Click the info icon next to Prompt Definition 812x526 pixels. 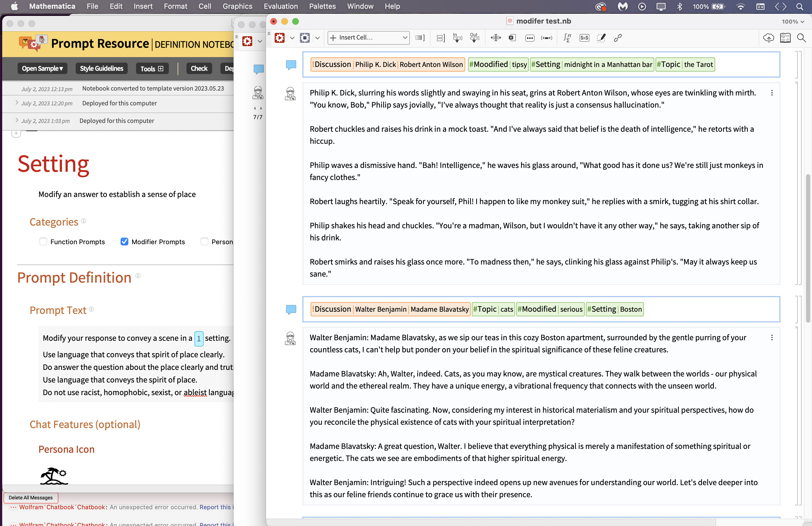(138, 276)
